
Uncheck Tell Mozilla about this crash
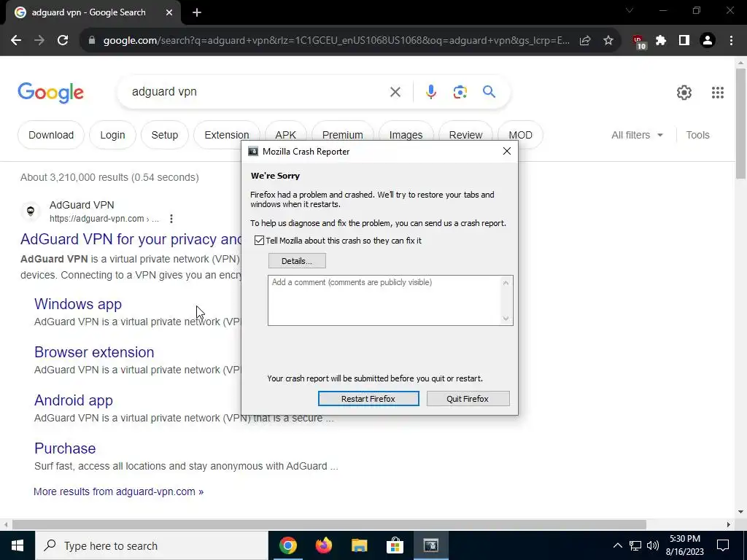(x=259, y=241)
